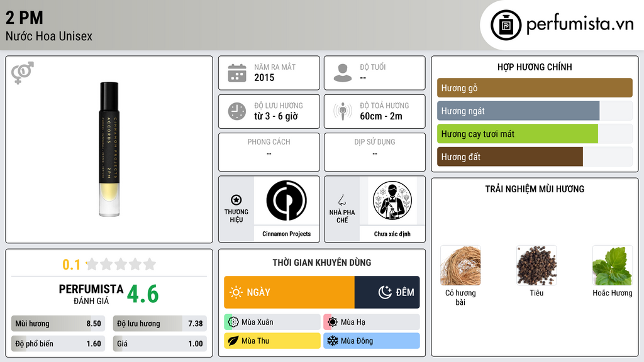Viewport: 644px width, 362px height.
Task: Click the 0.1 user rating value
Action: (x=71, y=265)
